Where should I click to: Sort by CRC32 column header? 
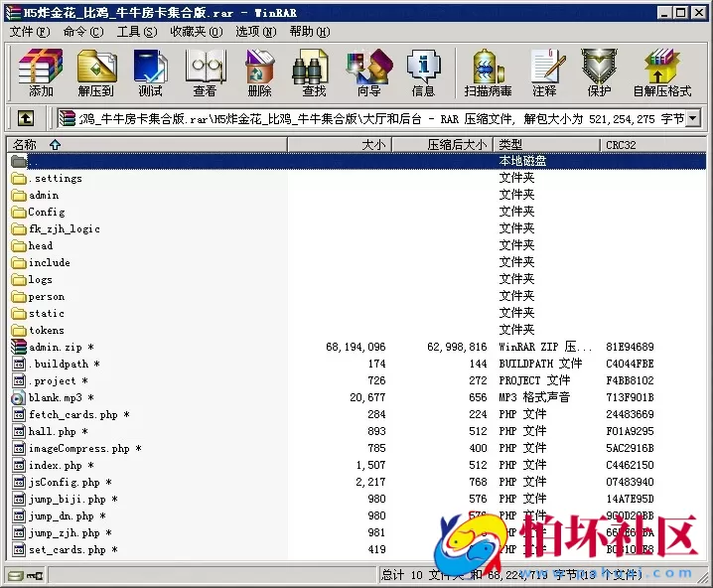(653, 145)
